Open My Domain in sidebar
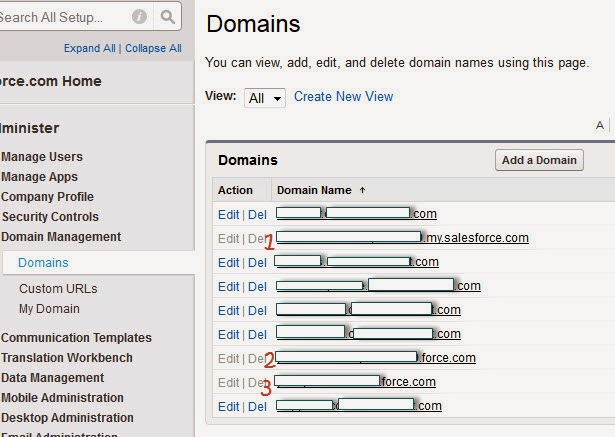The height and width of the screenshot is (437, 615). pos(49,309)
